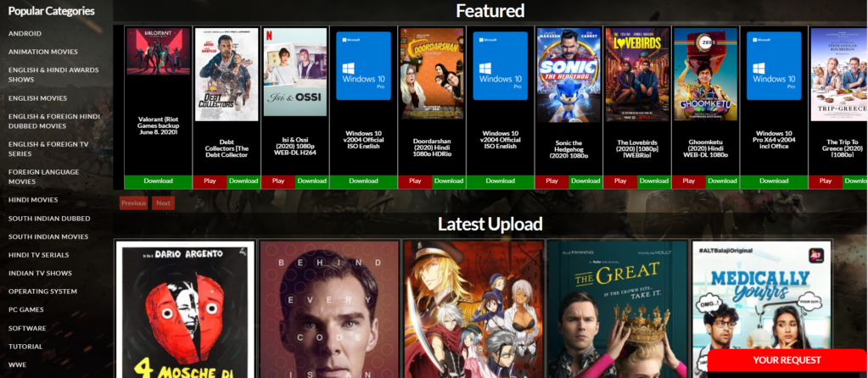Download The Lovebirds (2020)
The height and width of the screenshot is (378, 868).
tap(654, 181)
